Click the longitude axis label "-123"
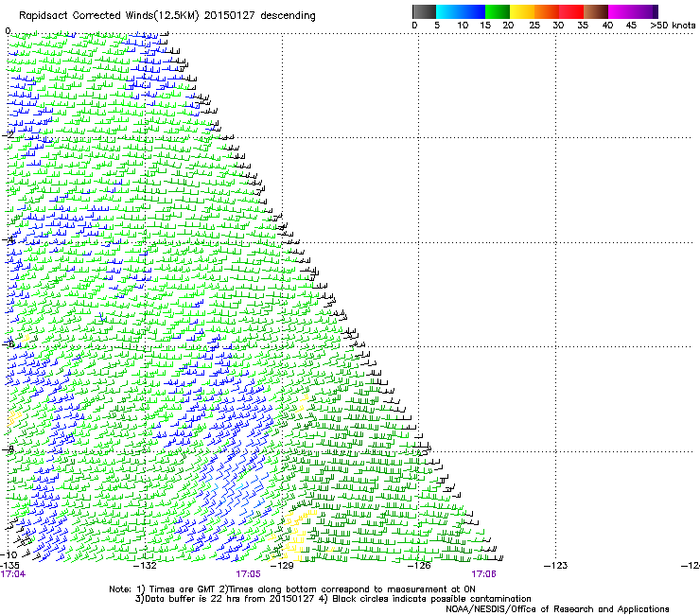The image size is (700, 615). click(x=556, y=566)
